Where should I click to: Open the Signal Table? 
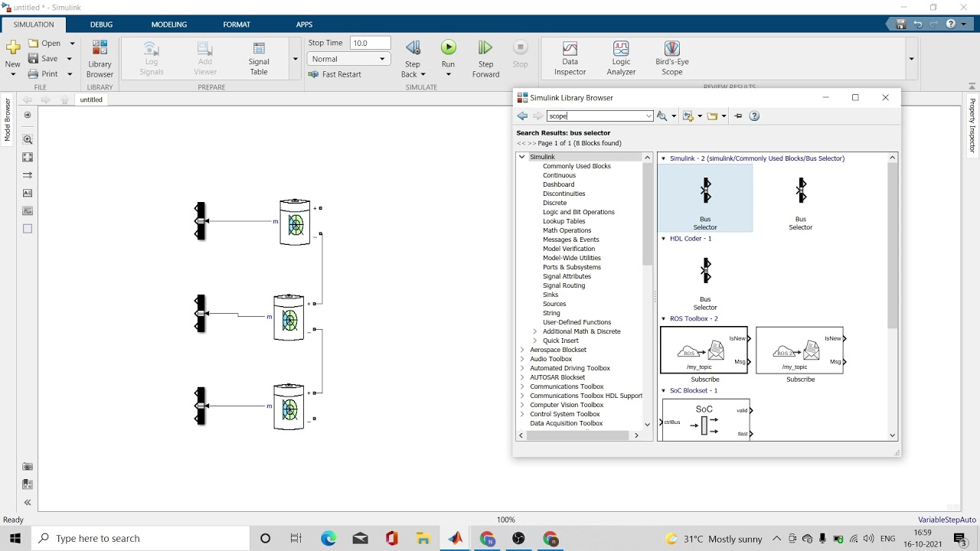pos(259,58)
